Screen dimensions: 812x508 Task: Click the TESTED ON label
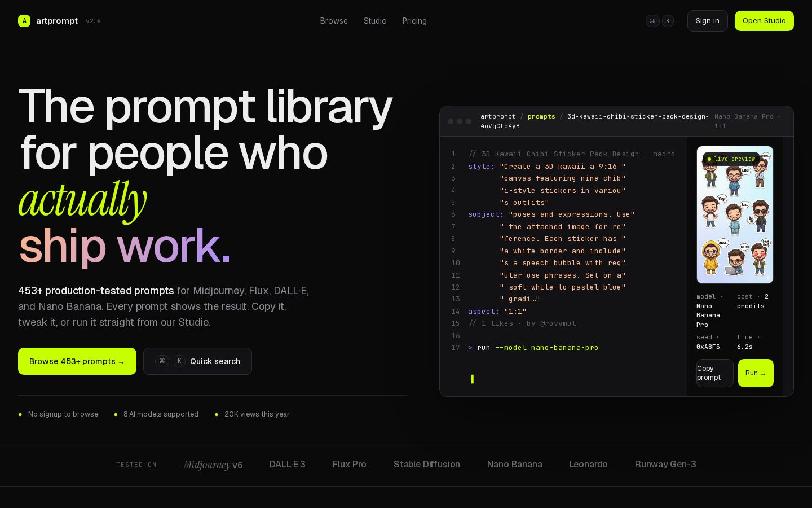tap(136, 465)
